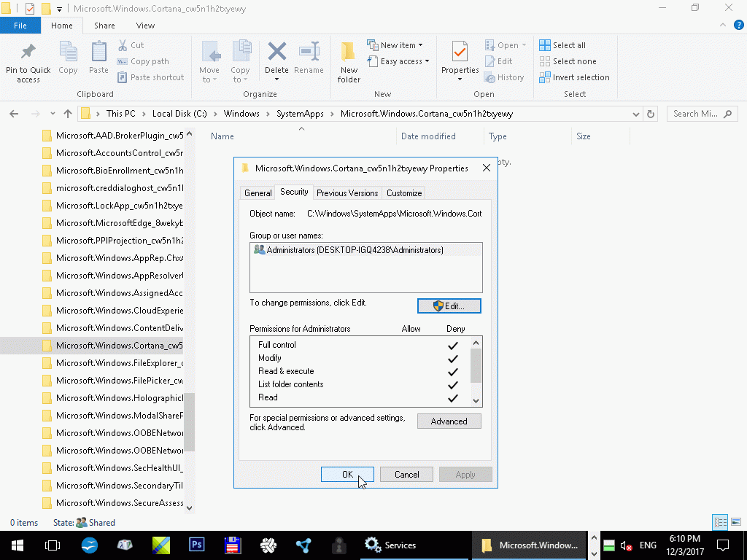Open the Previous Versions tab
Viewport: 747px width, 560px height.
[x=347, y=192]
